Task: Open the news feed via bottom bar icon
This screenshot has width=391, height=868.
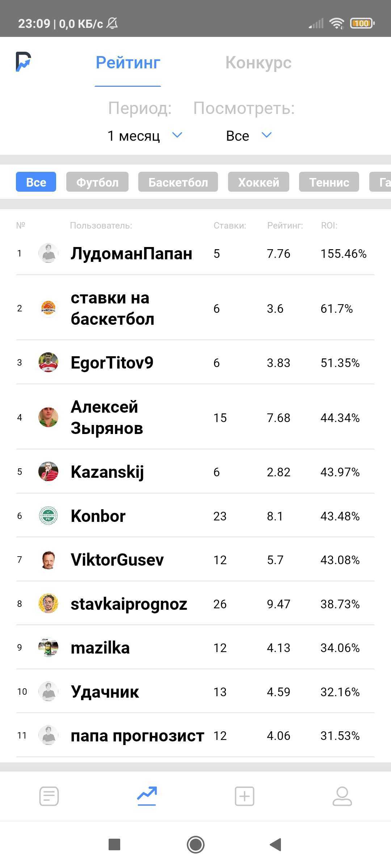Action: point(49,796)
